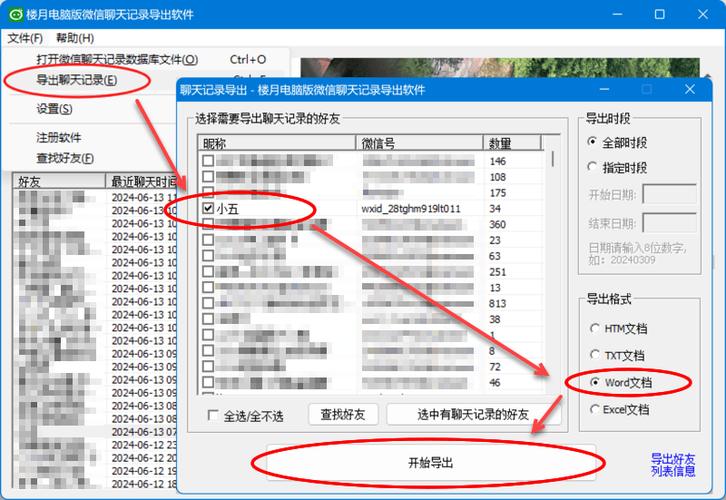Tick the checkbox for the row with count 108

click(x=208, y=176)
